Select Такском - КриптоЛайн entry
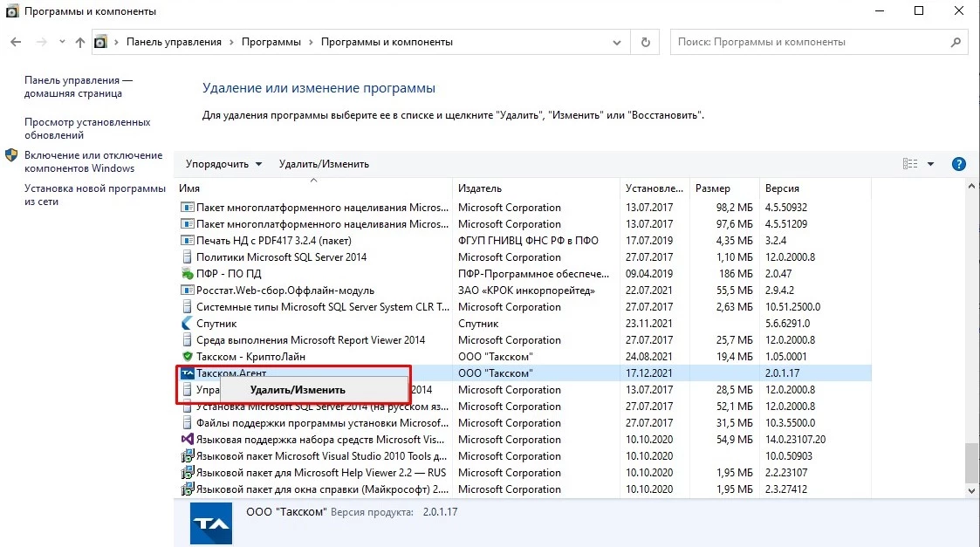The image size is (980, 547). pyautogui.click(x=250, y=356)
